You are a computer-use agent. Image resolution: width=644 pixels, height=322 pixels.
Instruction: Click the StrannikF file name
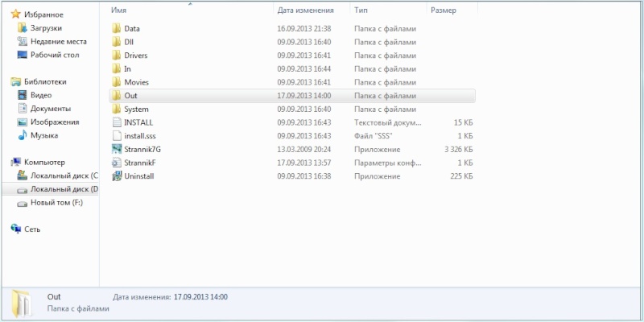[x=139, y=163]
